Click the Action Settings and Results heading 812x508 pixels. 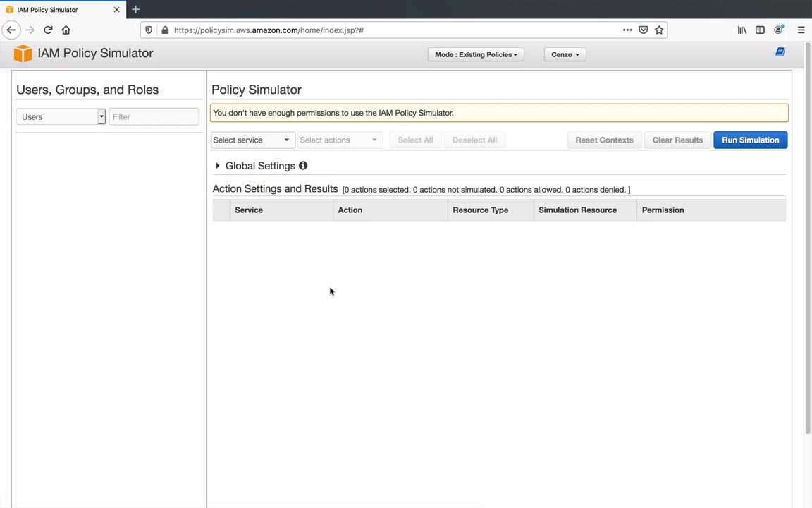tap(275, 188)
